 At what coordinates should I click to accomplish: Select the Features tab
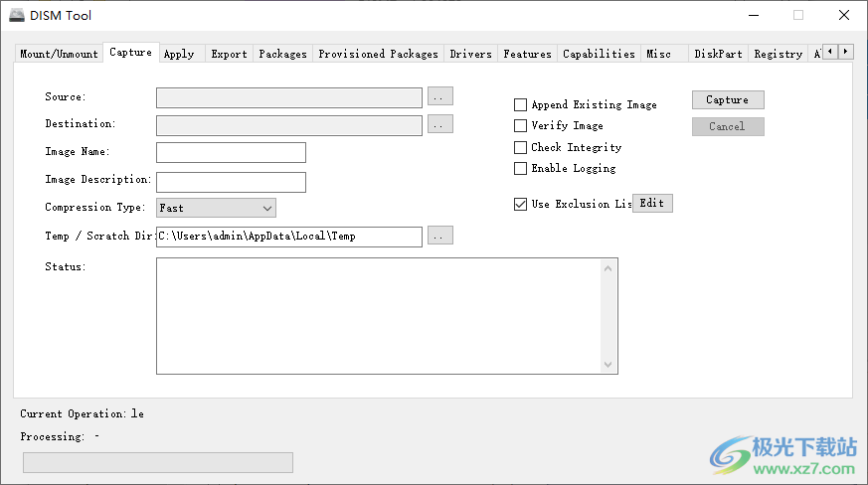pos(527,54)
